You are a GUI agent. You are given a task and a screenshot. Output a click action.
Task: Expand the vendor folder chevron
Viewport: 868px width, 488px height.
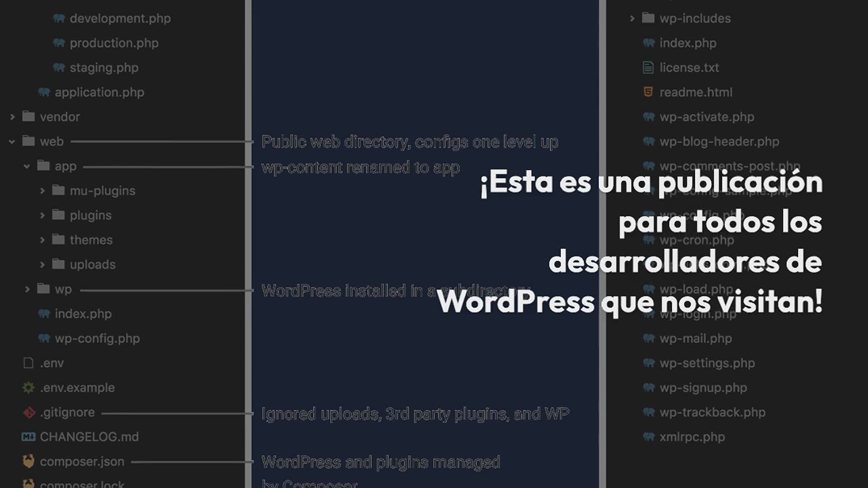[x=12, y=117]
